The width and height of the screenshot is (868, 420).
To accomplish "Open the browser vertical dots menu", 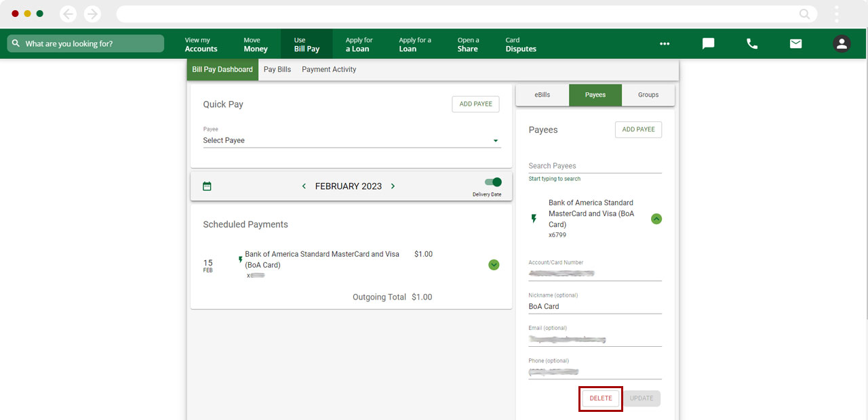I will click(837, 14).
